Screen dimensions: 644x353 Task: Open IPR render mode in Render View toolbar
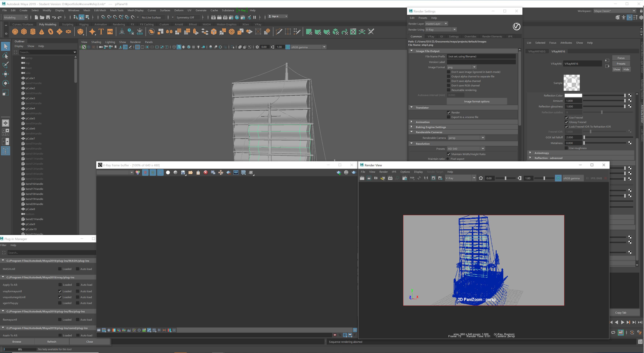(390, 178)
